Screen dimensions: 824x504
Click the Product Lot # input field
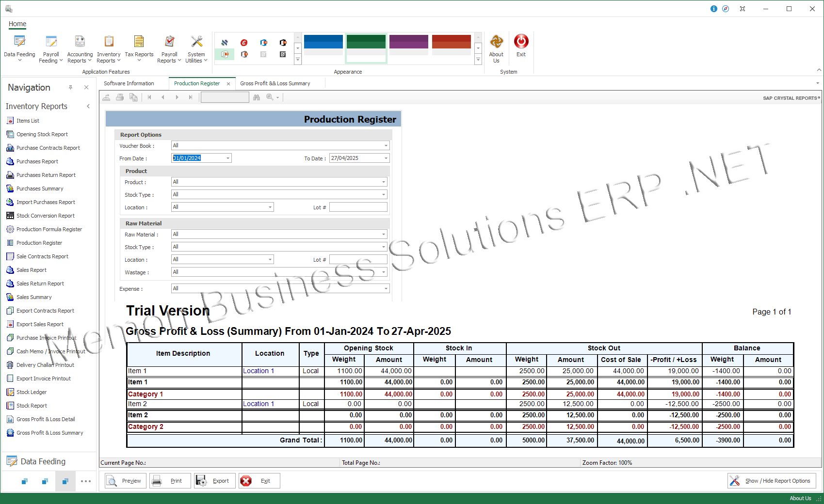[x=358, y=207]
